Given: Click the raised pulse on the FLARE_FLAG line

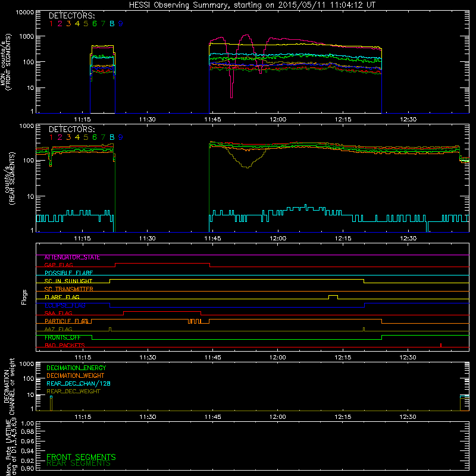Looking at the screenshot, I should pos(333,295).
